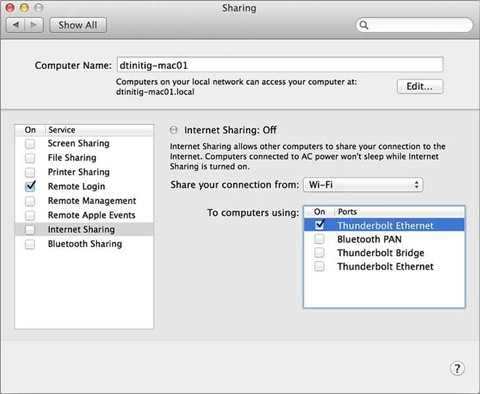Enable the Bluetooth PAN port checkbox
This screenshot has height=394, width=480.
tap(319, 239)
